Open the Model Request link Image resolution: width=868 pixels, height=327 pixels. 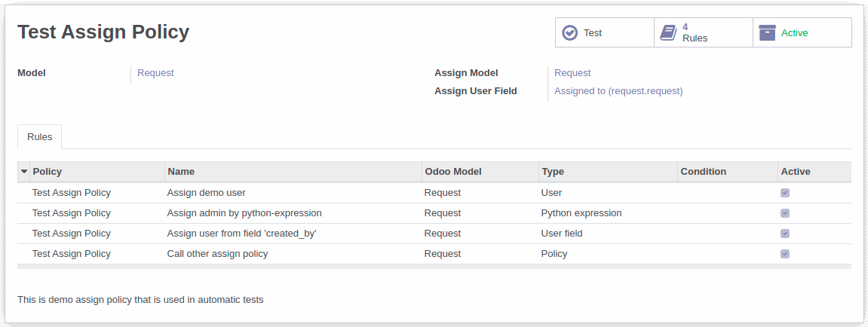pyautogui.click(x=155, y=72)
